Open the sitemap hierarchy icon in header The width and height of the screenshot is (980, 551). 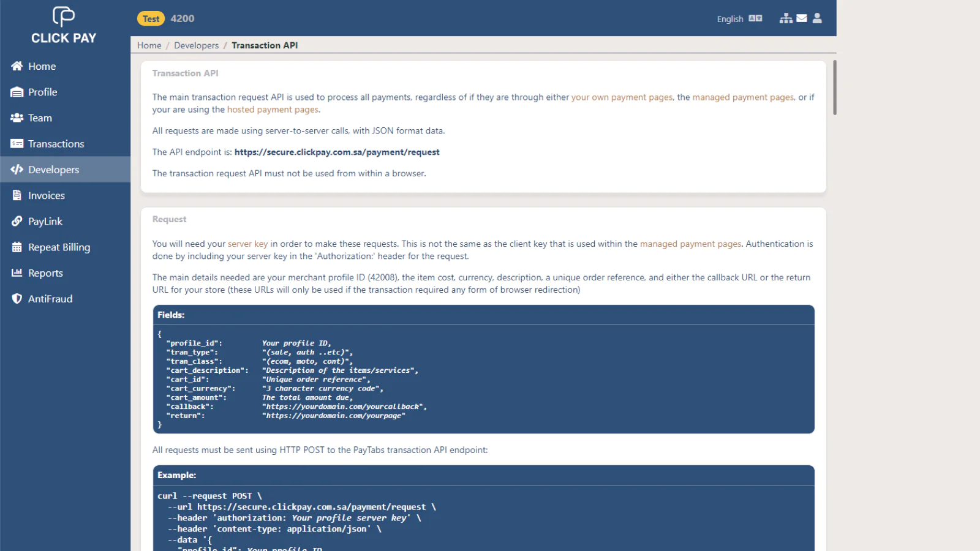click(786, 18)
